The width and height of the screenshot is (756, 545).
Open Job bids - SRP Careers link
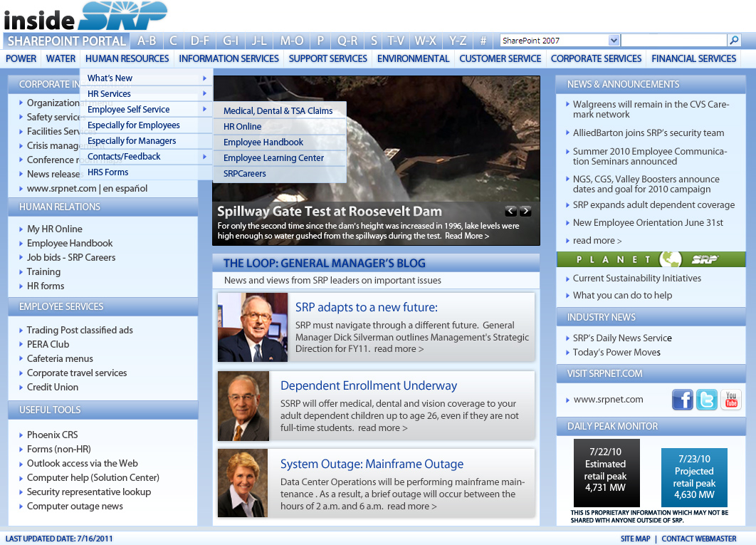click(71, 257)
